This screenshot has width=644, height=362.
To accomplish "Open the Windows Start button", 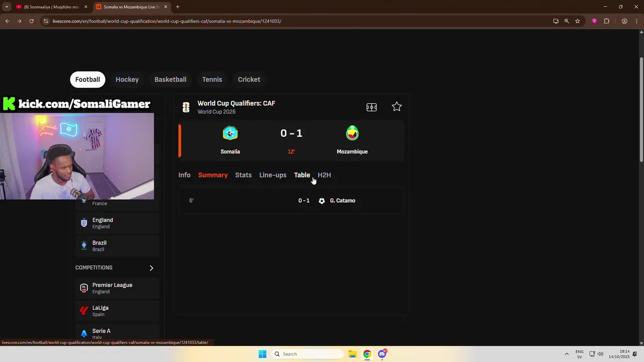I will coord(262,354).
